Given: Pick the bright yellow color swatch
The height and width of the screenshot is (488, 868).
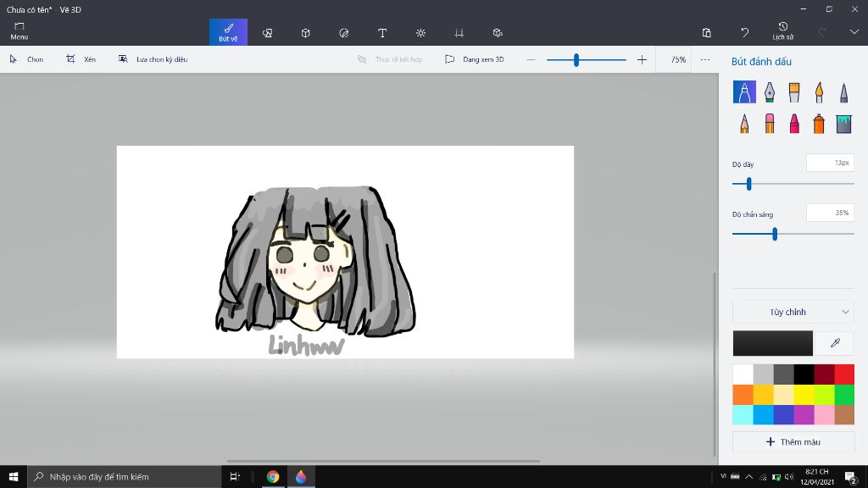Looking at the screenshot, I should (x=804, y=395).
